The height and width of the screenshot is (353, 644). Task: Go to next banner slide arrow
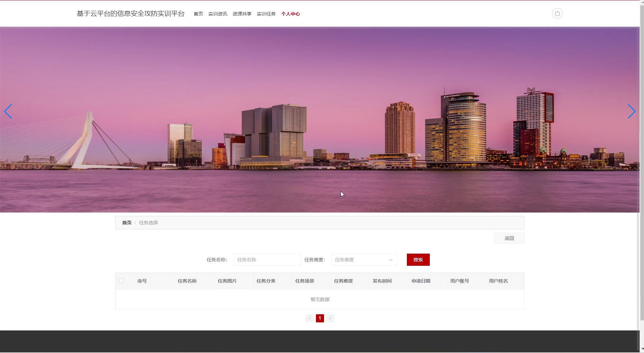point(631,111)
